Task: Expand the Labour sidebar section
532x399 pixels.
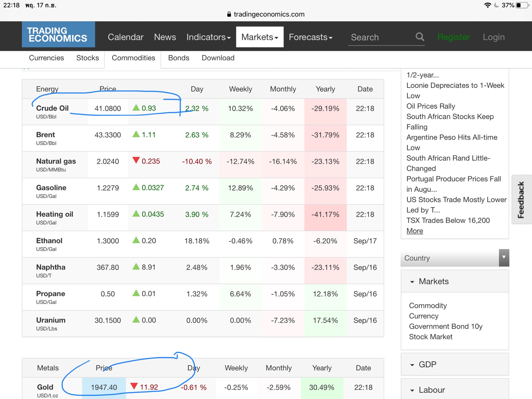Action: point(455,390)
